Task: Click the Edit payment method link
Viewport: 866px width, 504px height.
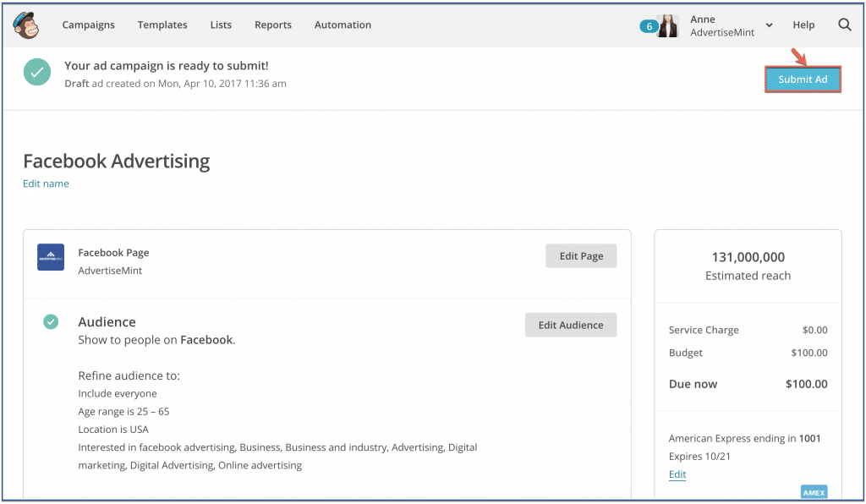Action: coord(677,474)
